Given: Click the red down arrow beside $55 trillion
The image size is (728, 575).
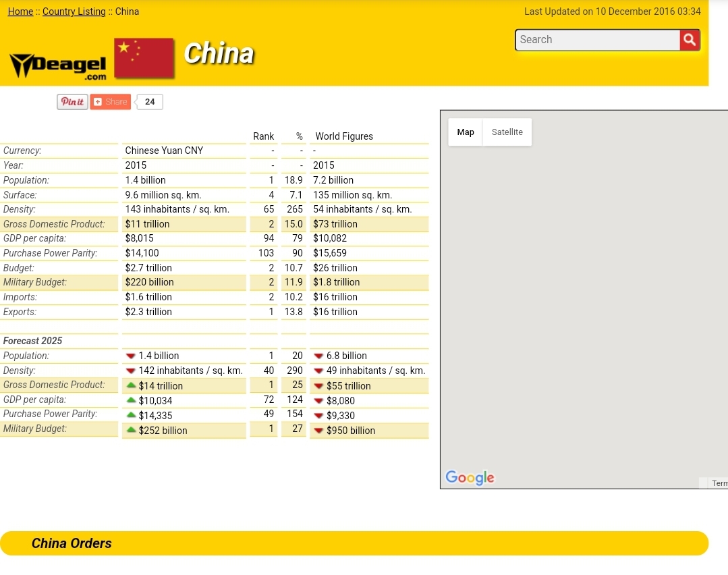Looking at the screenshot, I should point(318,386).
